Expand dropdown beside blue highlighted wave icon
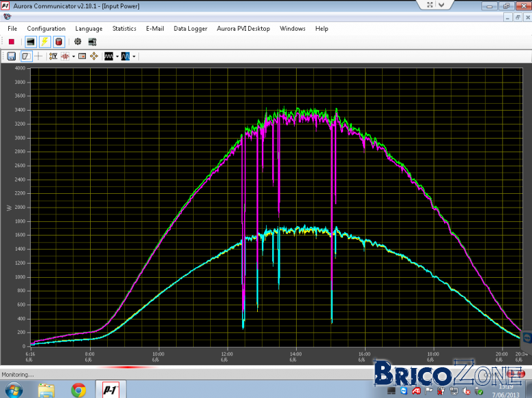The height and width of the screenshot is (398, 532). pyautogui.click(x=134, y=57)
